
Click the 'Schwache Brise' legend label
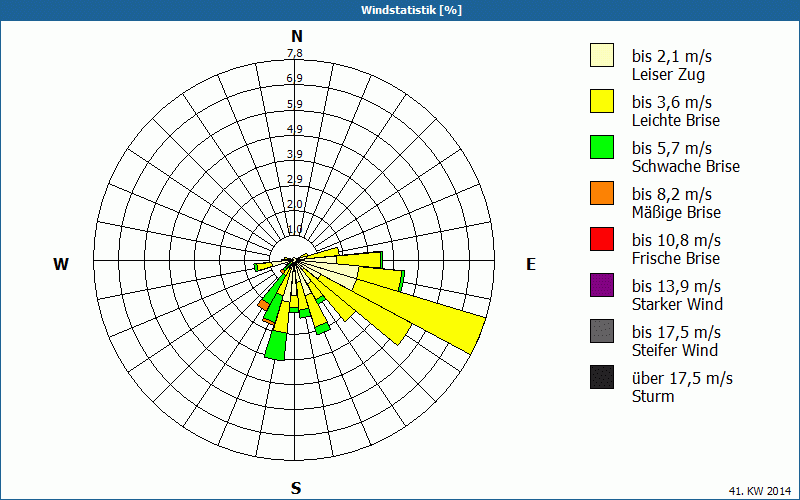point(686,166)
